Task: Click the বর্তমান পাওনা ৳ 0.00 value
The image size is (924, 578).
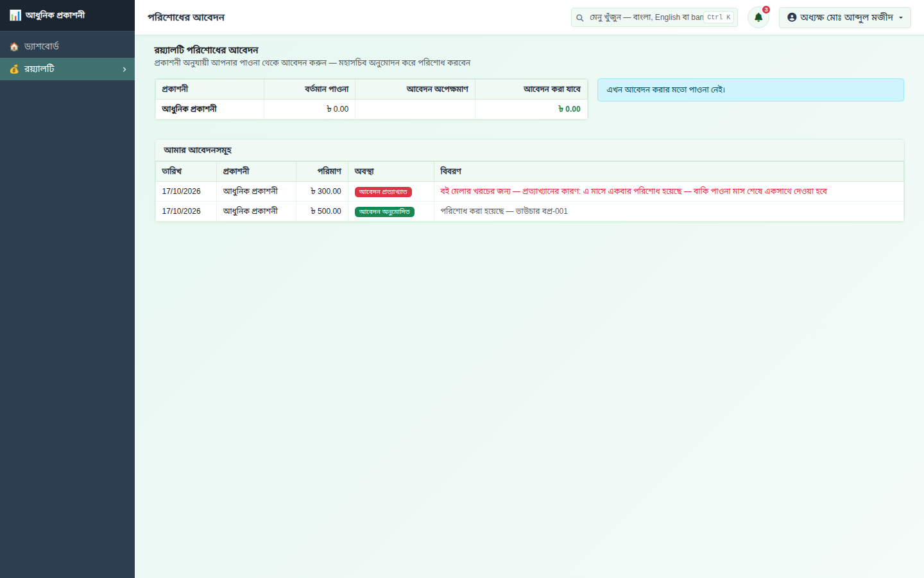Action: (x=338, y=109)
